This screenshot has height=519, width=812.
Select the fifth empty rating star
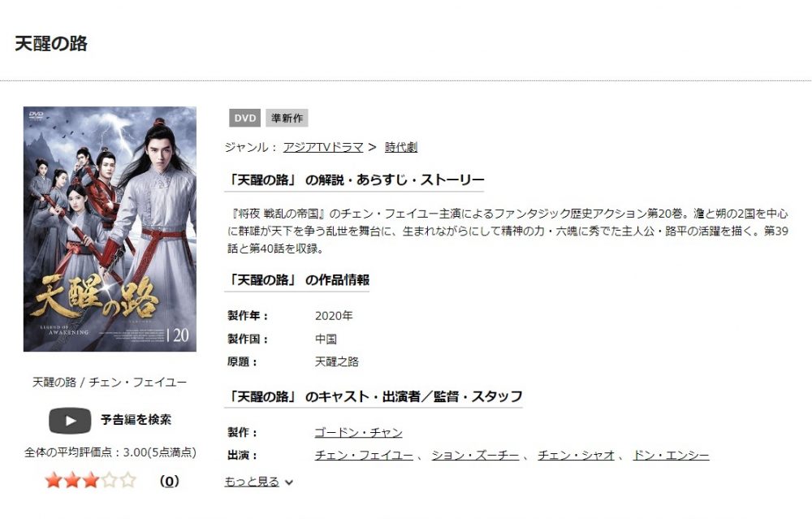click(x=128, y=481)
